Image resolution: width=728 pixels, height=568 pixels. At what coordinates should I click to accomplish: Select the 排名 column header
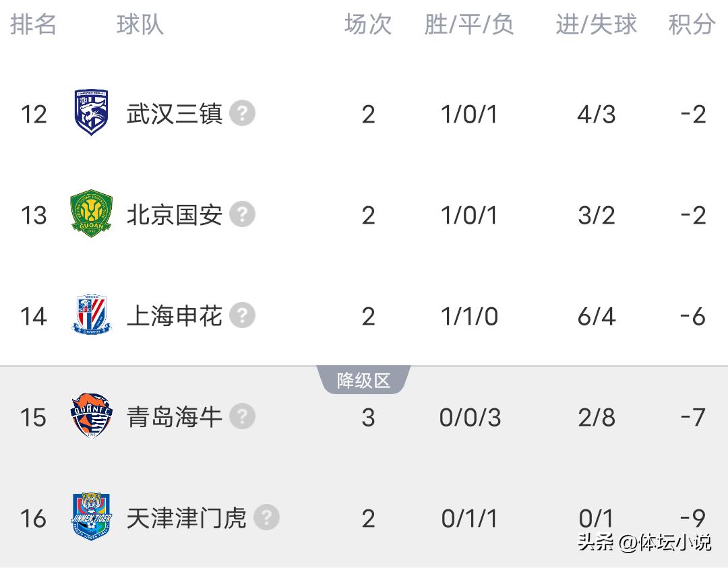coord(34,25)
